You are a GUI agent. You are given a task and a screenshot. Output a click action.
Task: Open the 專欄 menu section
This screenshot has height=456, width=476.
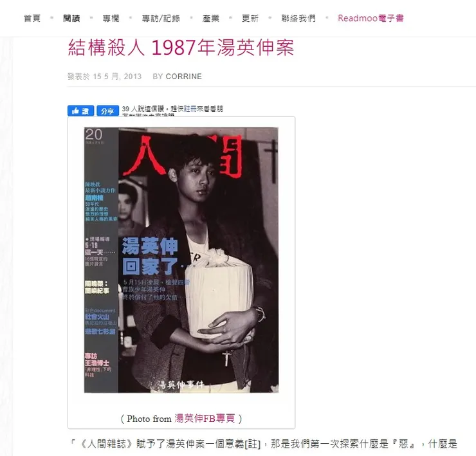point(111,18)
